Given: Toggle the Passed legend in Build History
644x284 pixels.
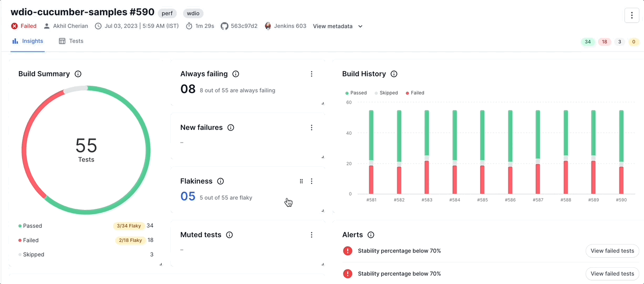Looking at the screenshot, I should pos(356,93).
